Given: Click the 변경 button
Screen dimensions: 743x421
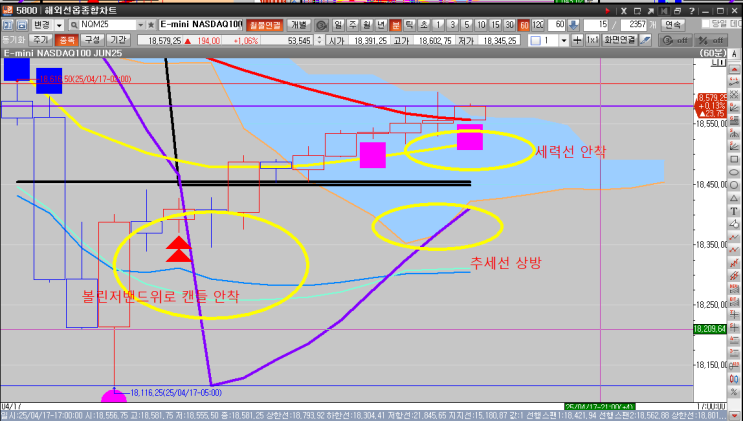Looking at the screenshot, I should pyautogui.click(x=42, y=25).
